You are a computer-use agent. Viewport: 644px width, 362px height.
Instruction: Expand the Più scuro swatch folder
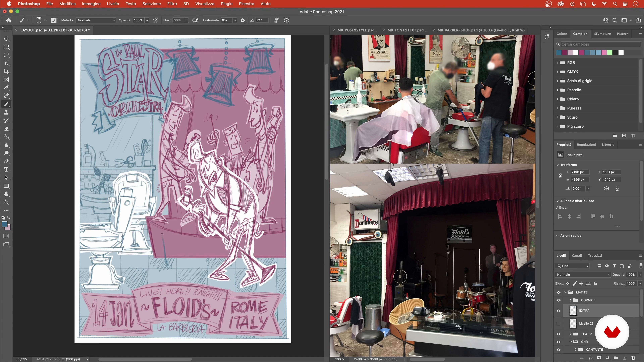click(557, 126)
